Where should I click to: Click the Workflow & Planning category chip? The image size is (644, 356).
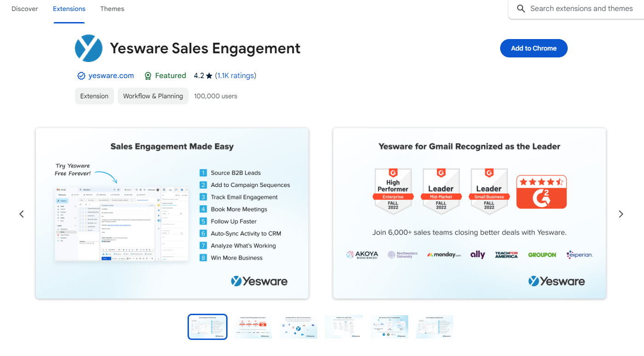(153, 96)
